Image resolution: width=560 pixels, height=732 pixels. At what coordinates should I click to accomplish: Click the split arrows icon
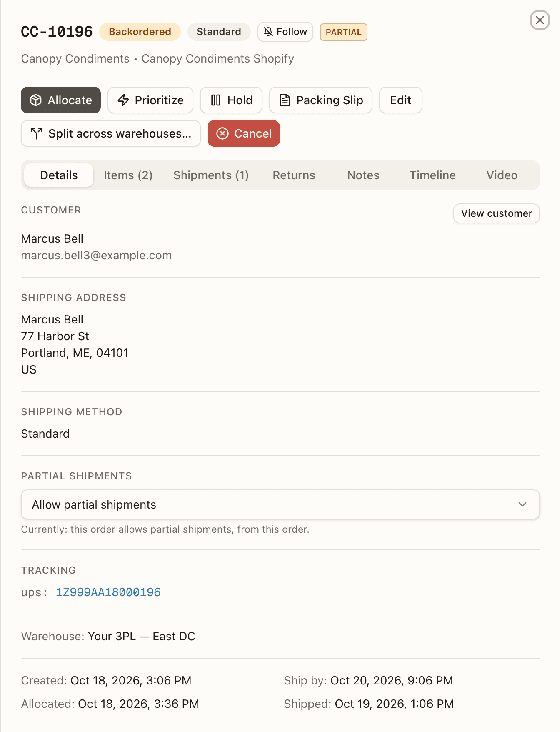(x=37, y=133)
